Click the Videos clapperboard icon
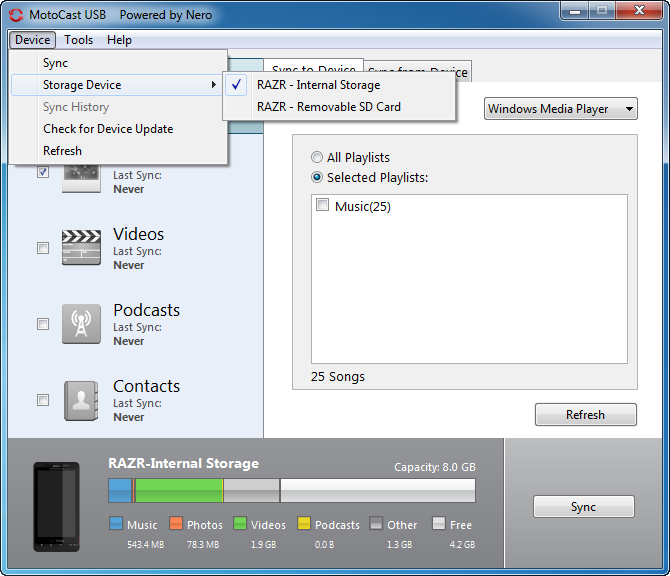 81,248
